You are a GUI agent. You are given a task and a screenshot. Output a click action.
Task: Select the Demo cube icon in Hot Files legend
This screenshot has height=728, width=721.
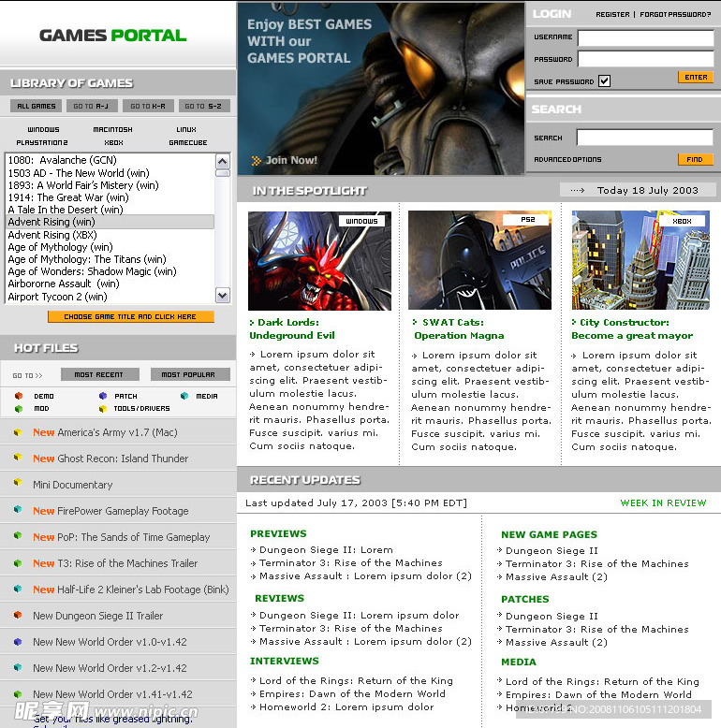tap(18, 396)
